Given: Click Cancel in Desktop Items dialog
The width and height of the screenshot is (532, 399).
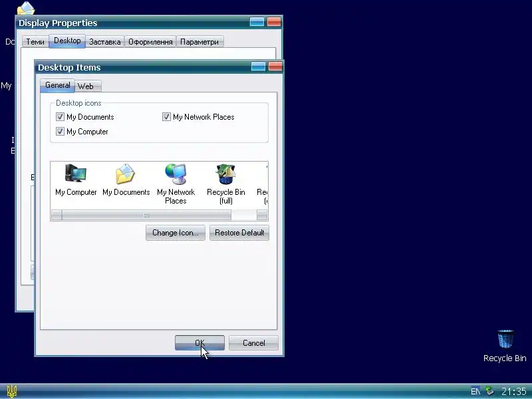Looking at the screenshot, I should tap(253, 342).
